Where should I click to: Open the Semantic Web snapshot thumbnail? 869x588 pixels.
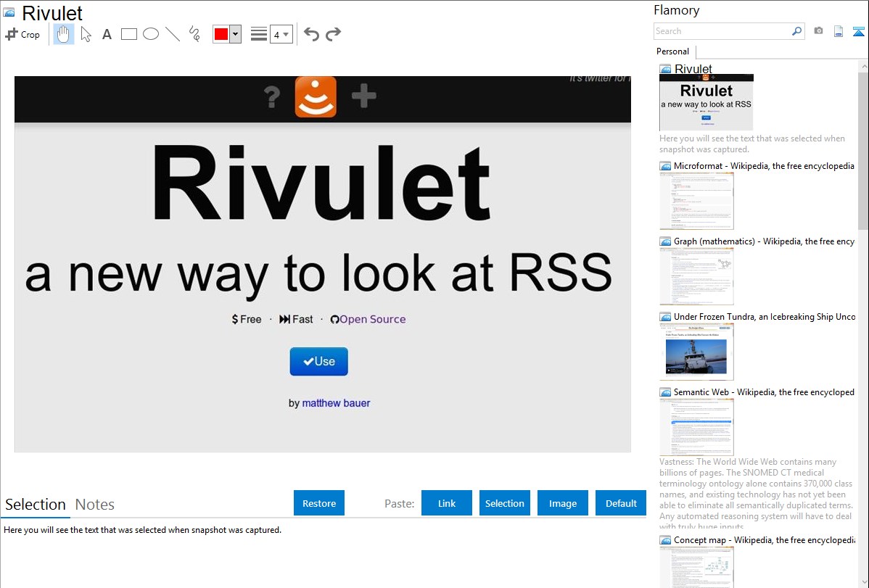[696, 427]
